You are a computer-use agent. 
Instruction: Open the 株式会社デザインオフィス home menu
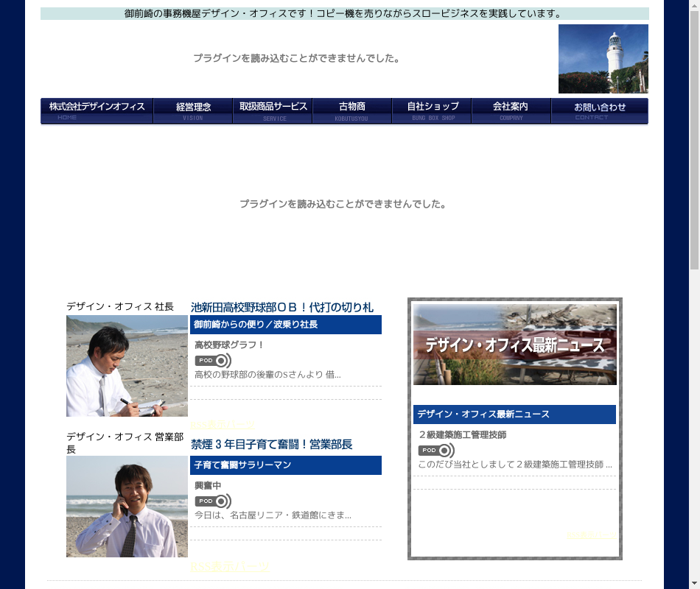tap(97, 110)
